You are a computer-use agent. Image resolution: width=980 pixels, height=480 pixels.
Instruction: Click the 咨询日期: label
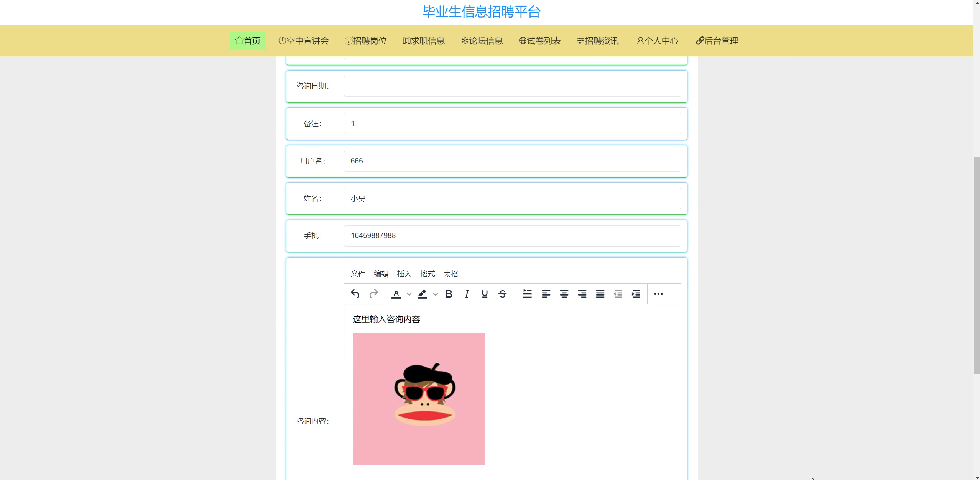(313, 86)
